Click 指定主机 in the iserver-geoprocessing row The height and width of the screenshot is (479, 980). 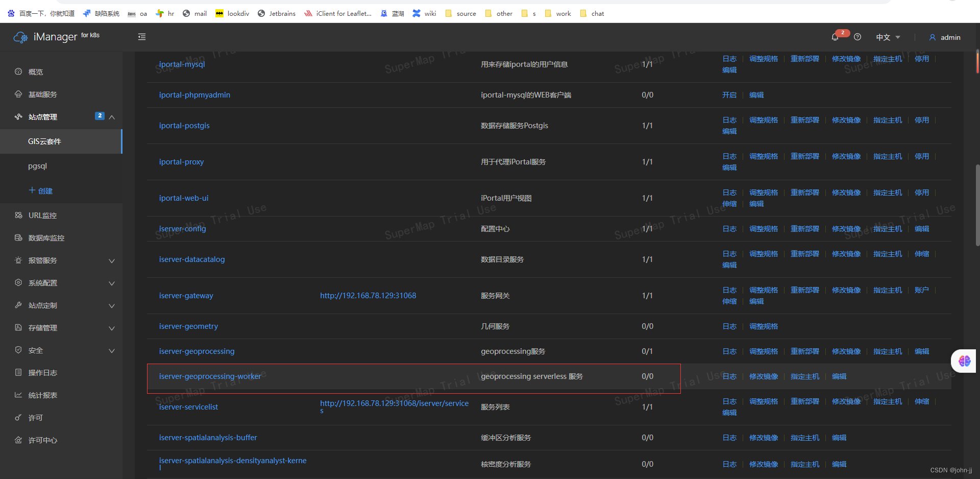pos(888,351)
